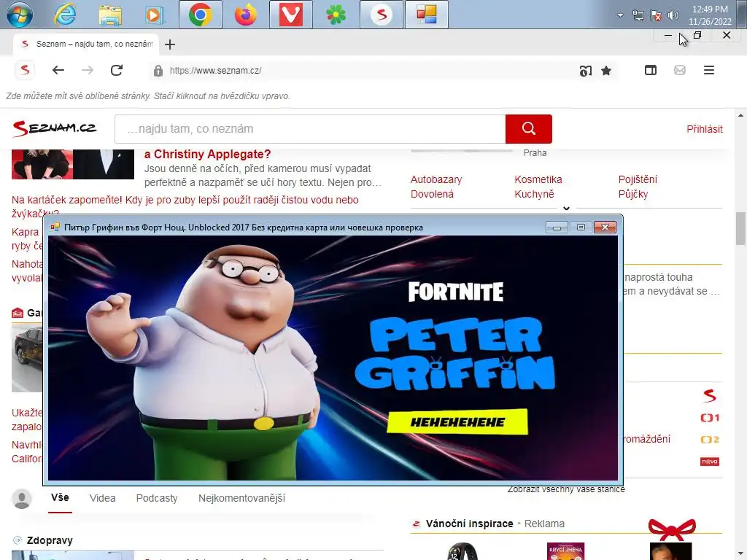Open Action Center flag tray icon
The height and width of the screenshot is (560, 747).
656,16
